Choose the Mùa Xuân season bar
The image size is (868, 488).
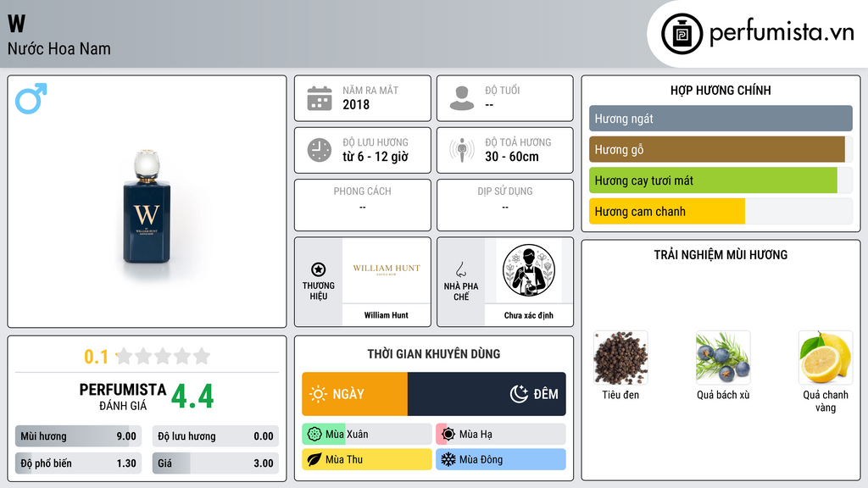point(367,435)
